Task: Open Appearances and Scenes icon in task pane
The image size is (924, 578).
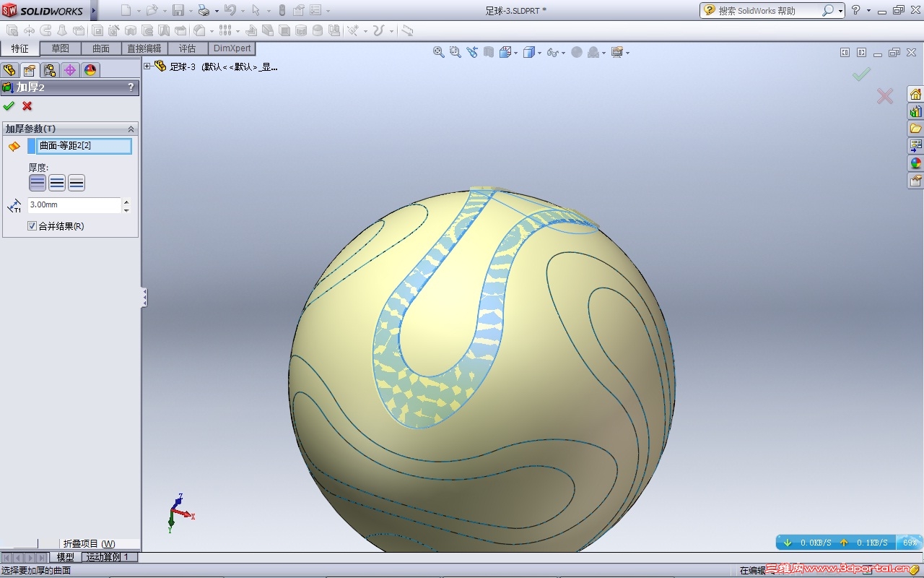Action: (x=915, y=163)
